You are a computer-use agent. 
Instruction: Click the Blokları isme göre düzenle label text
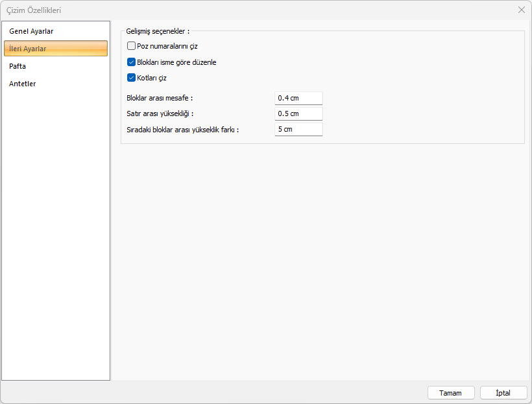click(176, 62)
